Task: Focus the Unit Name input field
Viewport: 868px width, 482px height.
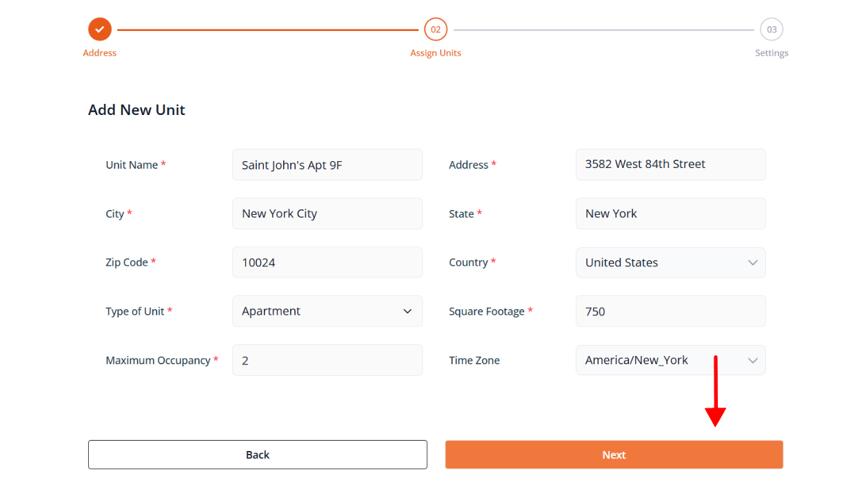Action: coord(327,165)
